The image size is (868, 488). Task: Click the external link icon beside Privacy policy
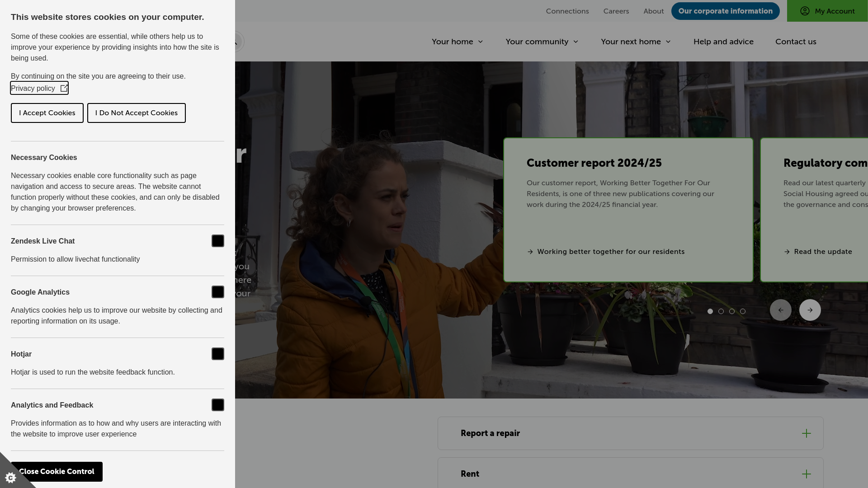click(64, 88)
